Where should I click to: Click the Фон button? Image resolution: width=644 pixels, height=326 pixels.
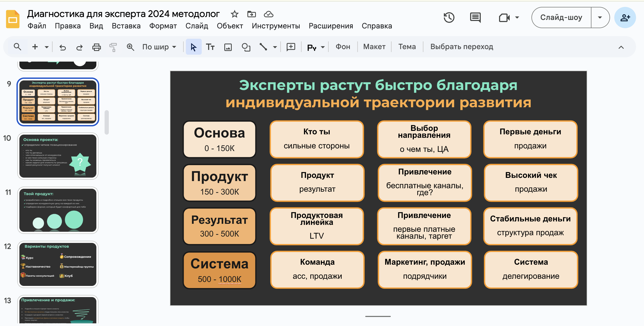pos(343,47)
